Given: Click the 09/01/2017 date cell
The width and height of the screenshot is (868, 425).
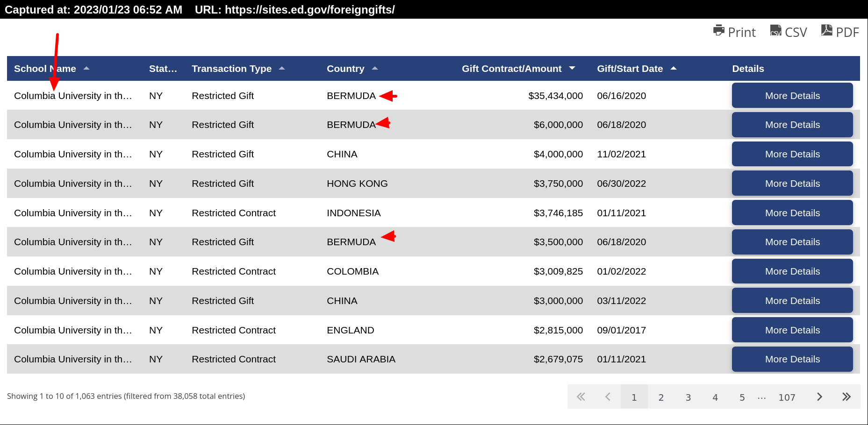Looking at the screenshot, I should click(x=621, y=330).
